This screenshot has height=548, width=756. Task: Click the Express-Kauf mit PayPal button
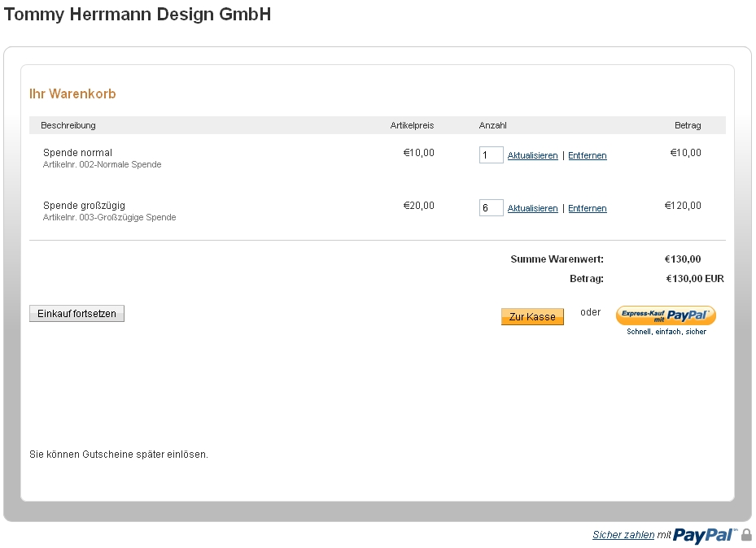click(666, 315)
